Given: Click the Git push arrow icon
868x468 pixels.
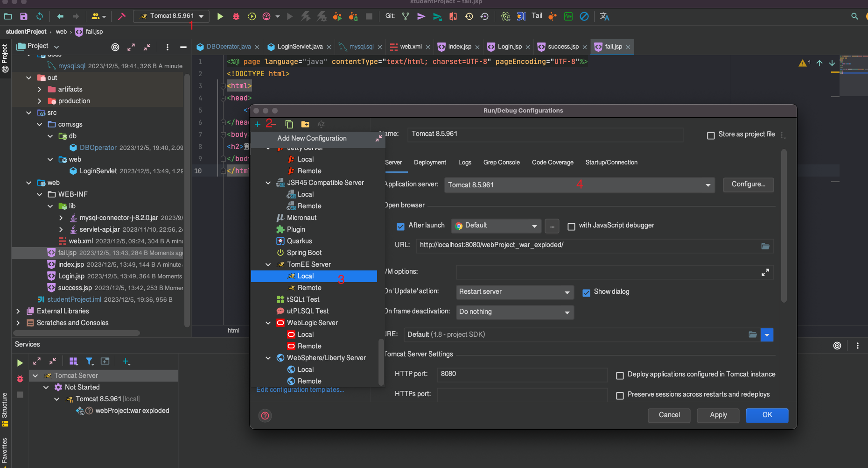Looking at the screenshot, I should pos(421,16).
